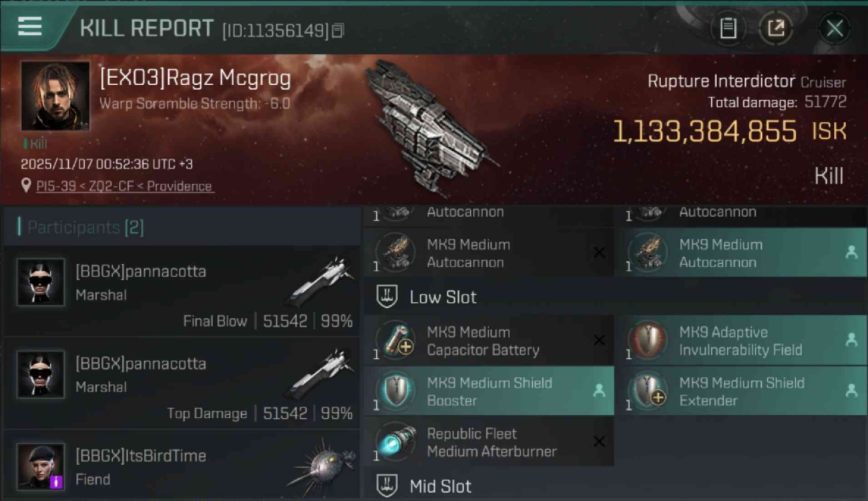Open Ragz Mcgrog's pilot portrait
The width and height of the screenshot is (868, 501).
[55, 96]
